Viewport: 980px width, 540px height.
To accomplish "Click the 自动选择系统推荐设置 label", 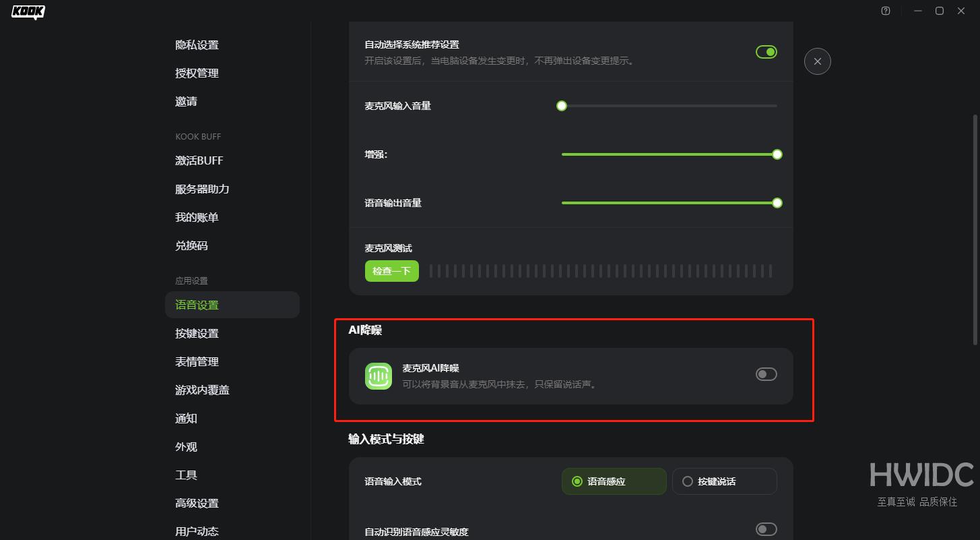I will (x=412, y=44).
